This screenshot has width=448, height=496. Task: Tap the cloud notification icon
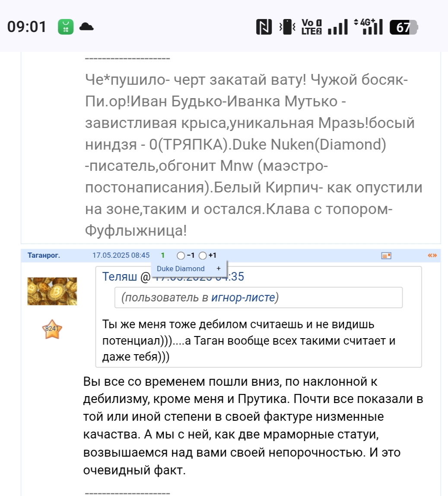pyautogui.click(x=86, y=27)
